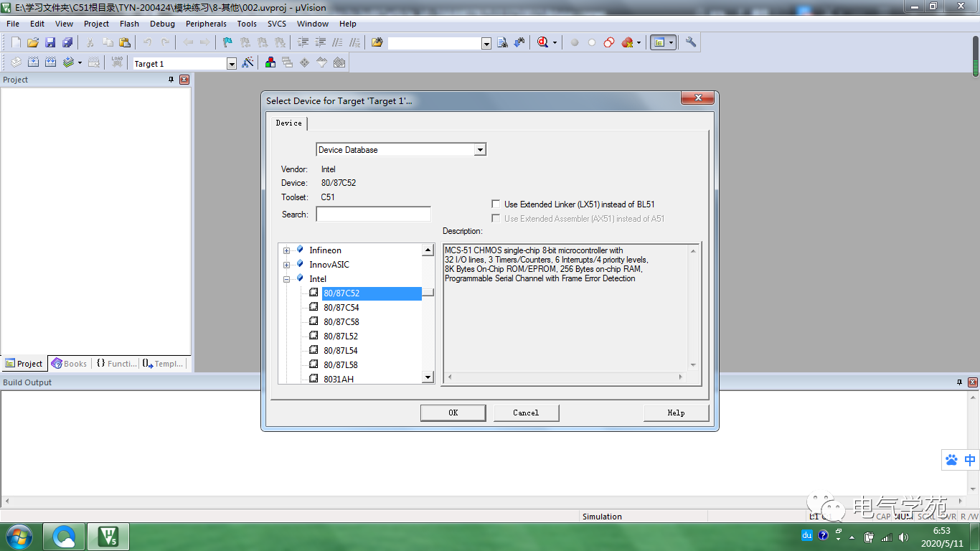
Task: Click the Build target icon
Action: (x=33, y=62)
